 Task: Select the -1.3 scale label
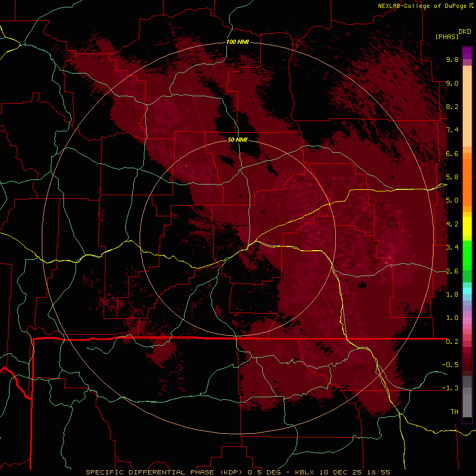[x=450, y=388]
